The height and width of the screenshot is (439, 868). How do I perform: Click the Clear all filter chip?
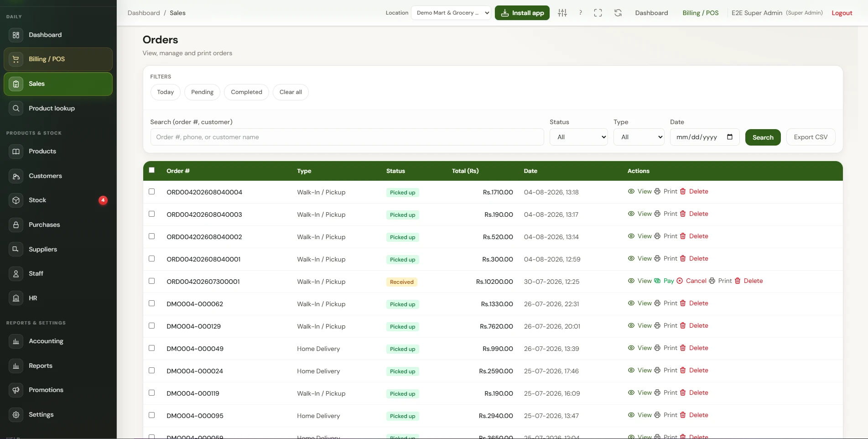(x=291, y=92)
